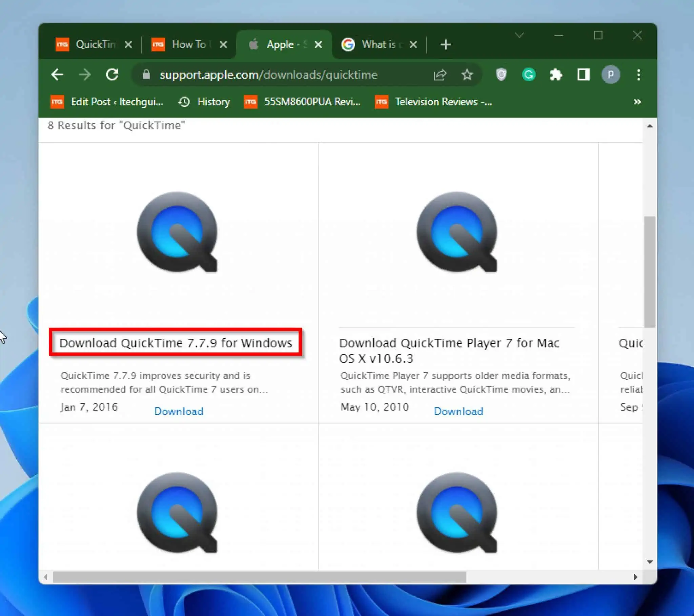Toggle the browser side panel

[x=583, y=74]
